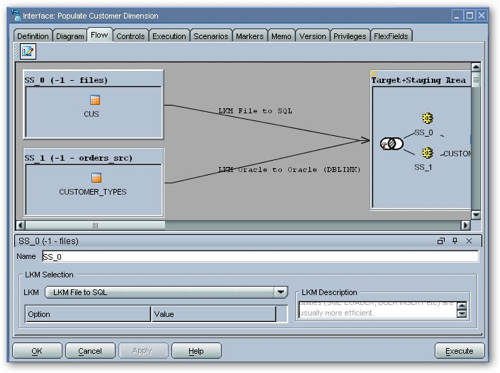Maximize the interface window

tap(469, 16)
